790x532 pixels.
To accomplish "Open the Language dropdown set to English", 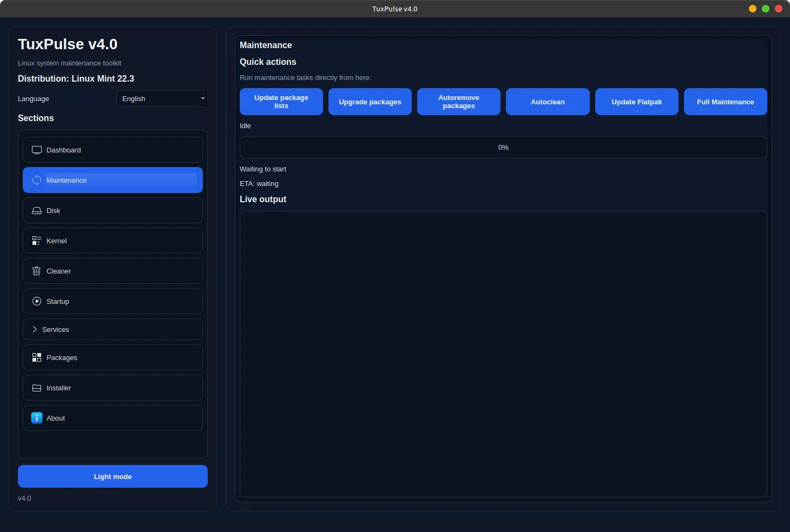I will pyautogui.click(x=161, y=98).
